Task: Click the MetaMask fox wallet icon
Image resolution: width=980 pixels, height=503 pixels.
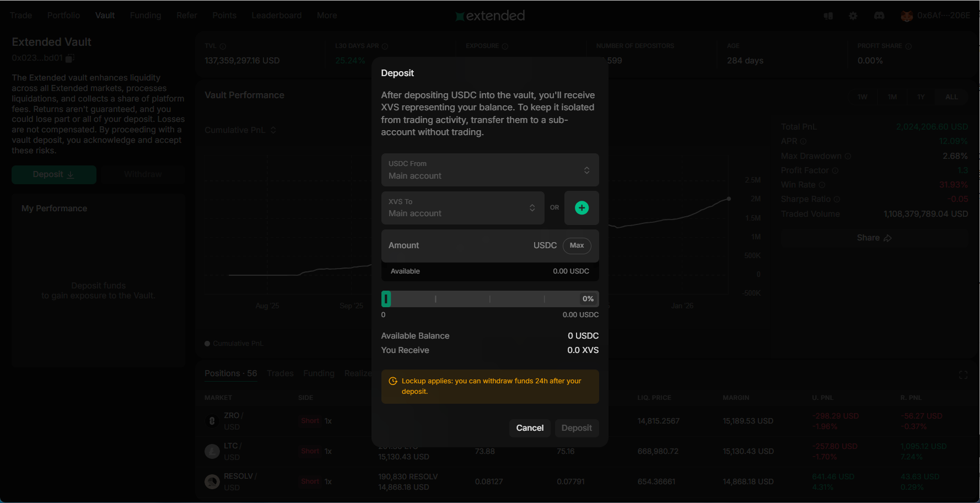Action: click(906, 15)
